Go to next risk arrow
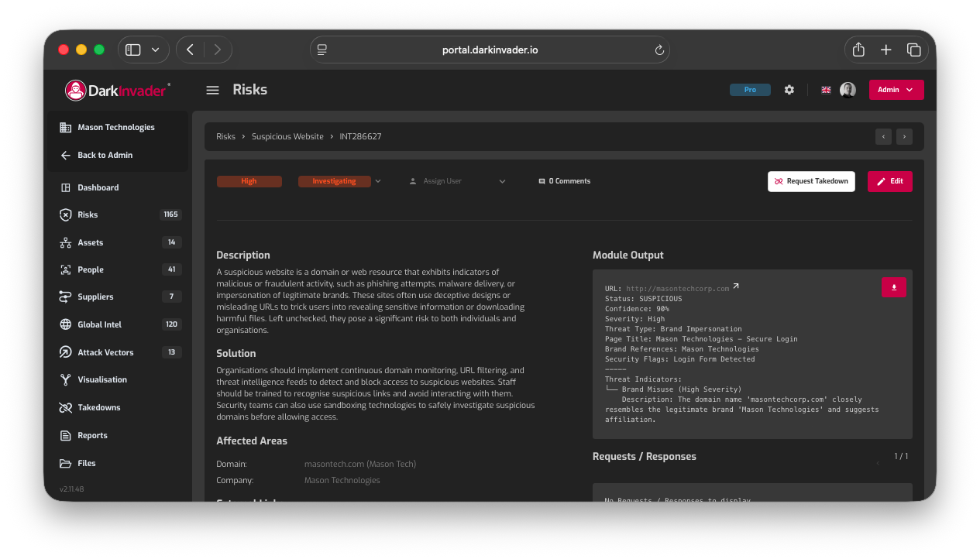Screen dimensions: 980x559 click(x=904, y=137)
